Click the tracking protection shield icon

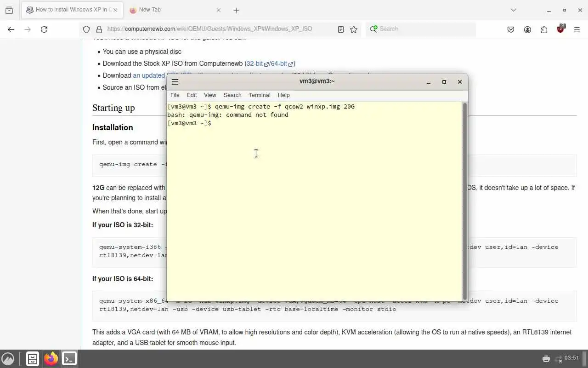pos(86,29)
